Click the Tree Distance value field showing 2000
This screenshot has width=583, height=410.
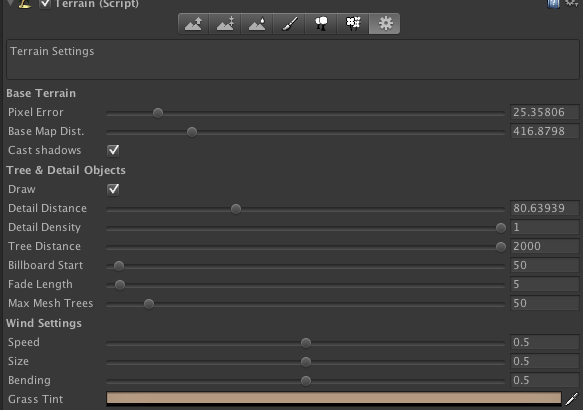coord(545,246)
